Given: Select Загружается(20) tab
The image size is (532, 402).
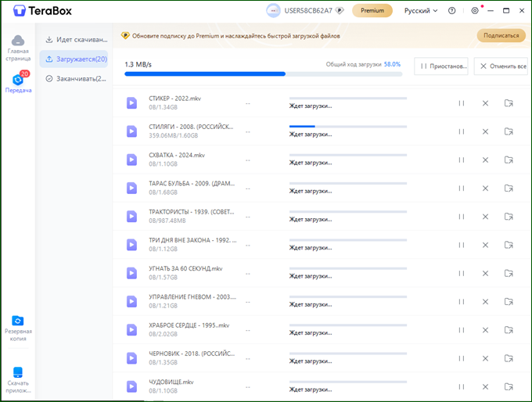Looking at the screenshot, I should (74, 59).
